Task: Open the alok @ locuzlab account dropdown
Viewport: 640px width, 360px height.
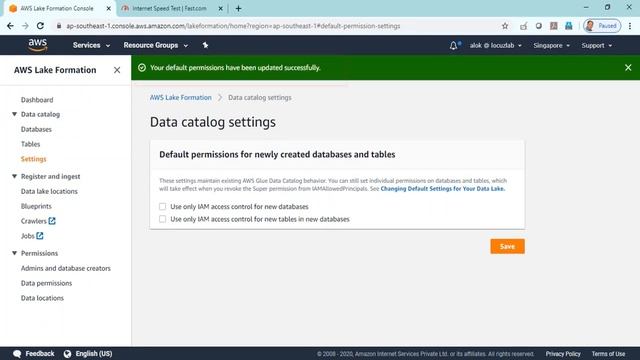Action: coord(496,45)
